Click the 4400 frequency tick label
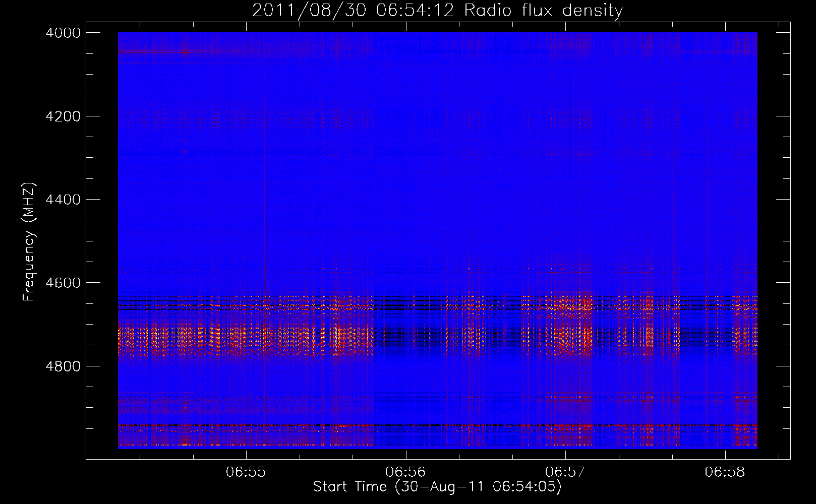This screenshot has width=816, height=504. [x=63, y=200]
